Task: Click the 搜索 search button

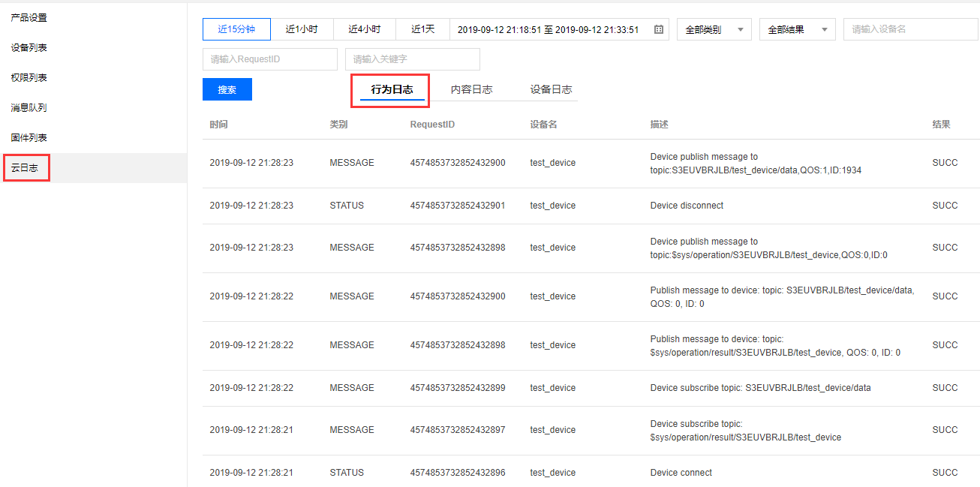Action: [227, 89]
